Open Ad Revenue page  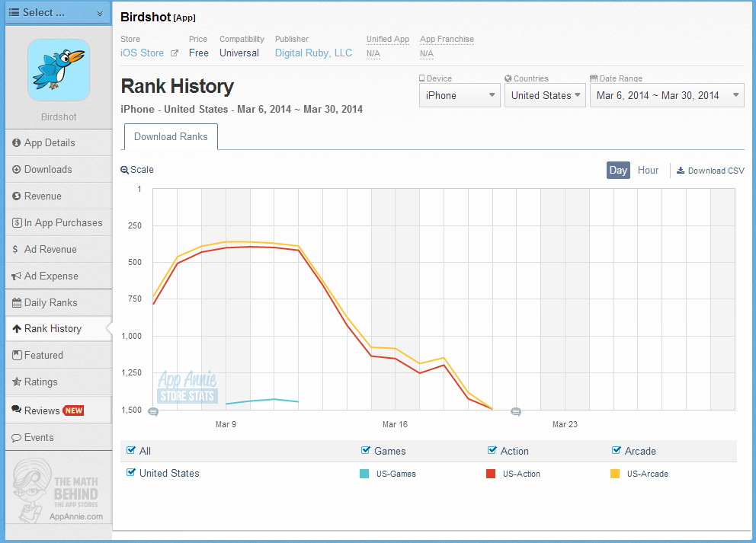coord(59,249)
